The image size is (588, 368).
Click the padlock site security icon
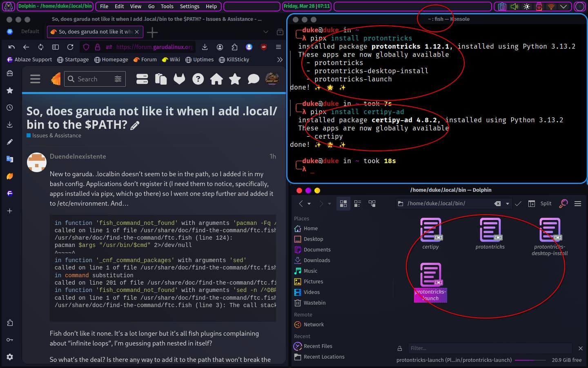click(x=98, y=47)
